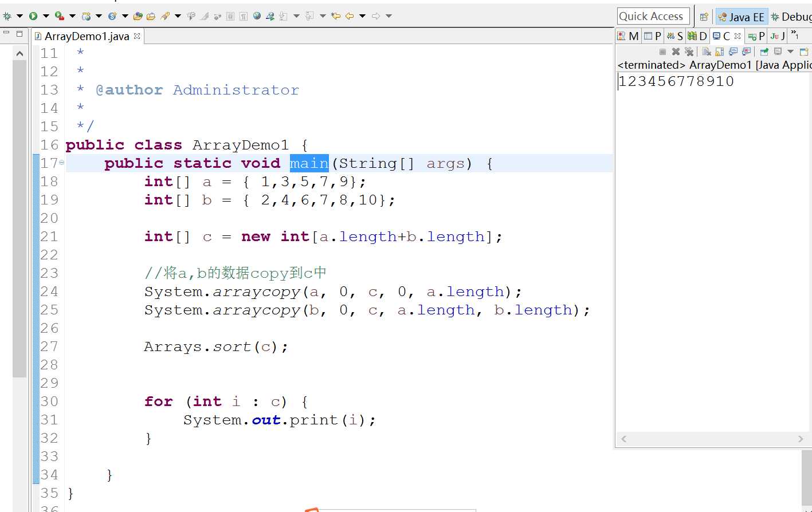Click the Open Task folder toolbar icon
812x512 pixels.
[151, 16]
